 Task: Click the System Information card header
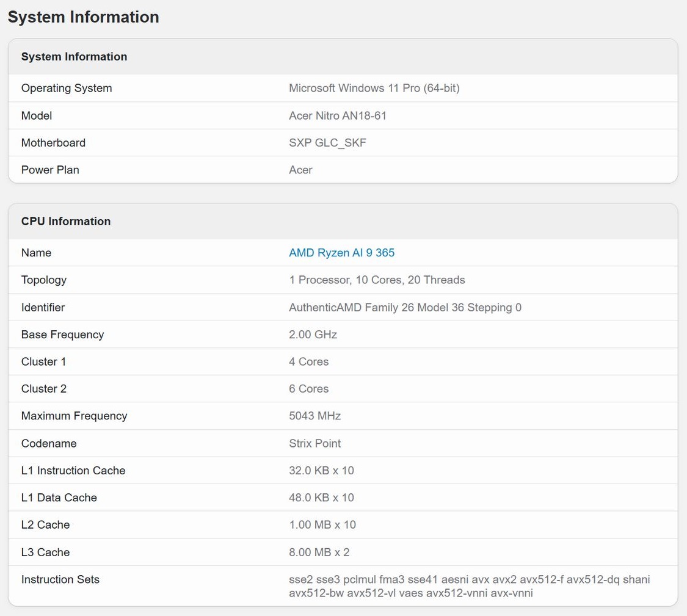(343, 57)
